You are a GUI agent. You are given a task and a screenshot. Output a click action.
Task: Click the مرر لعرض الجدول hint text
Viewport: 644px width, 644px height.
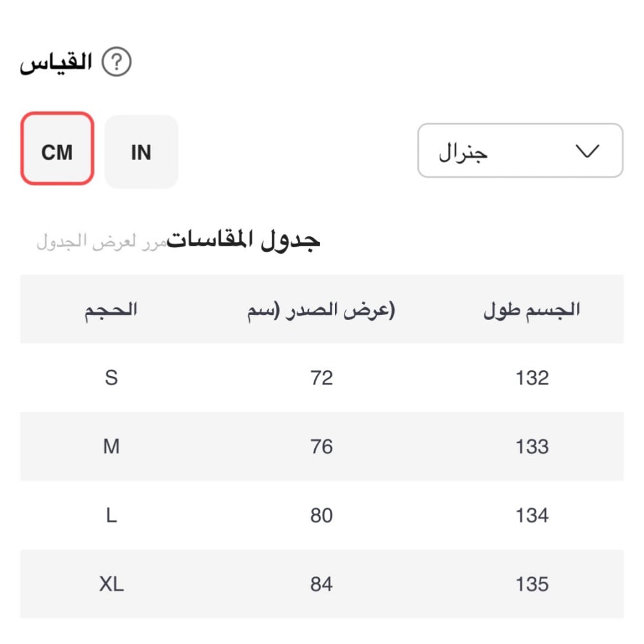tap(101, 243)
